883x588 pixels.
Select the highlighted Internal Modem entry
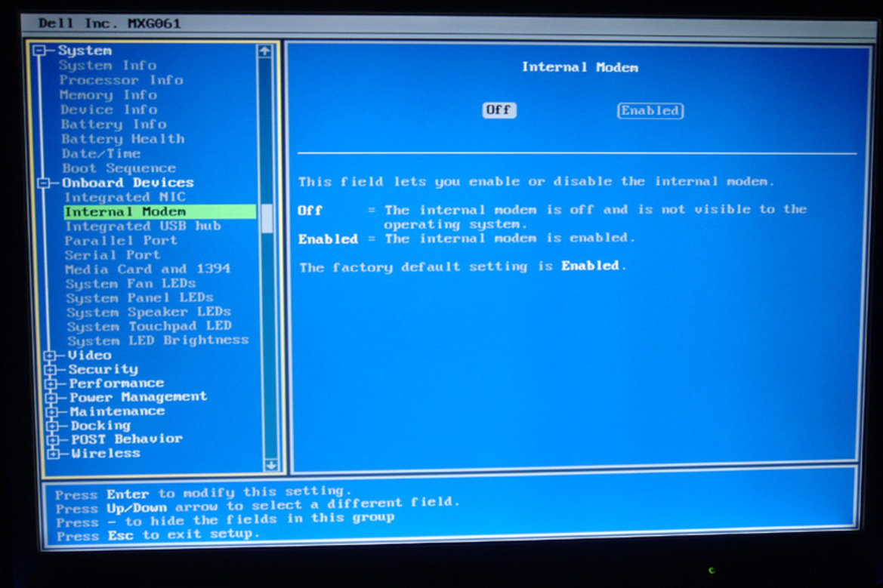[160, 211]
